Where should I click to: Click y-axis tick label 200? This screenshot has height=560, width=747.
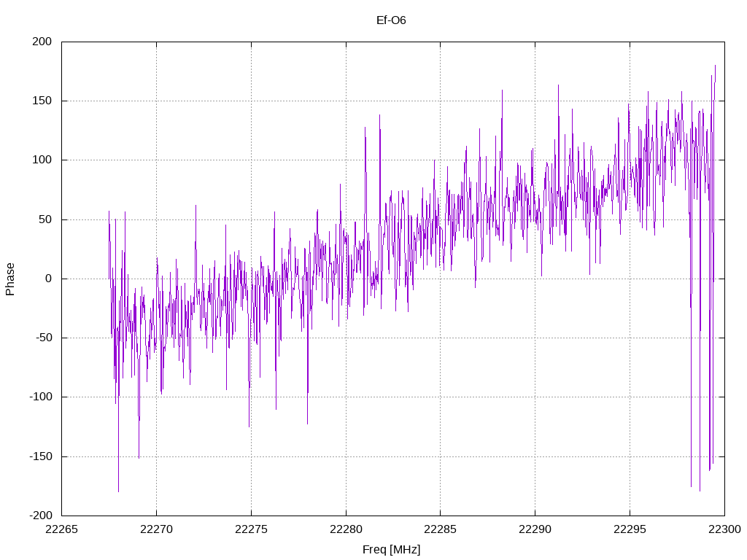click(42, 42)
